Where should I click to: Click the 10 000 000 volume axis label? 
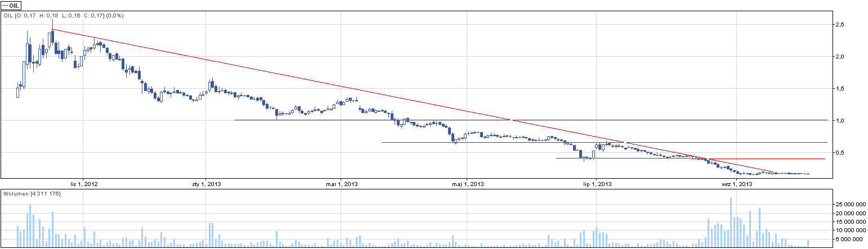click(850, 230)
